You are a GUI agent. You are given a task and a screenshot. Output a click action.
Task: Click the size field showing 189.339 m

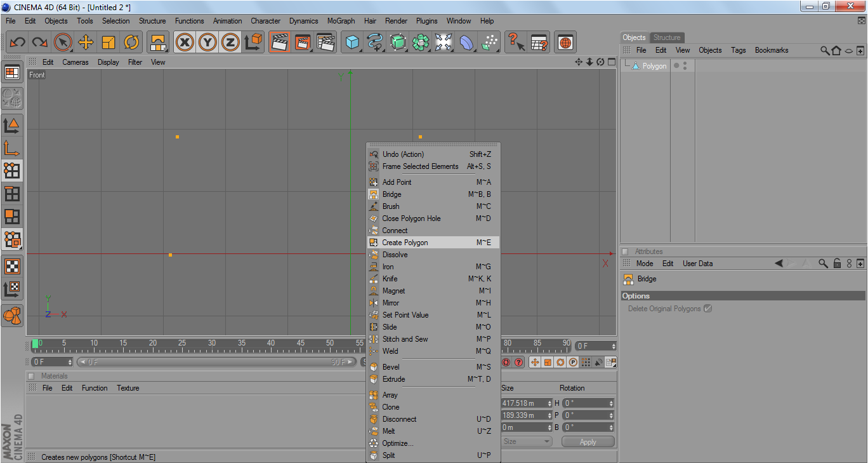527,415
